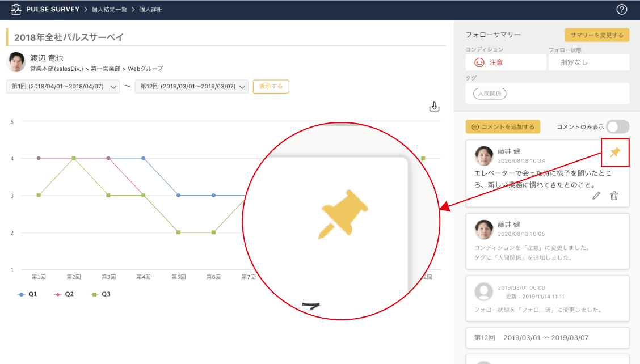
Task: Click the Pulse Survey logo icon
Action: pos(16,10)
